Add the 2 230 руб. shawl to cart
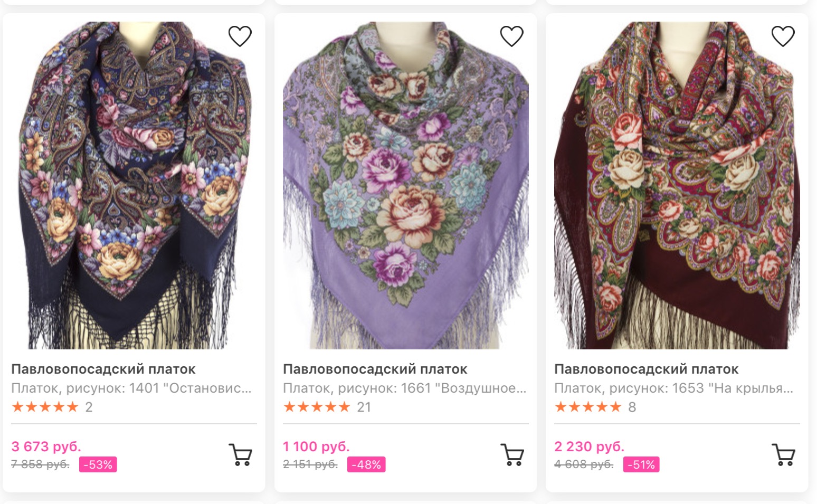This screenshot has height=504, width=817. click(x=783, y=454)
